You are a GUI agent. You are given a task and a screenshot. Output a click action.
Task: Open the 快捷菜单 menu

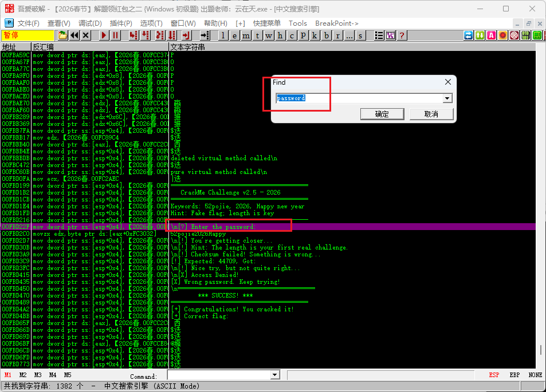click(267, 23)
